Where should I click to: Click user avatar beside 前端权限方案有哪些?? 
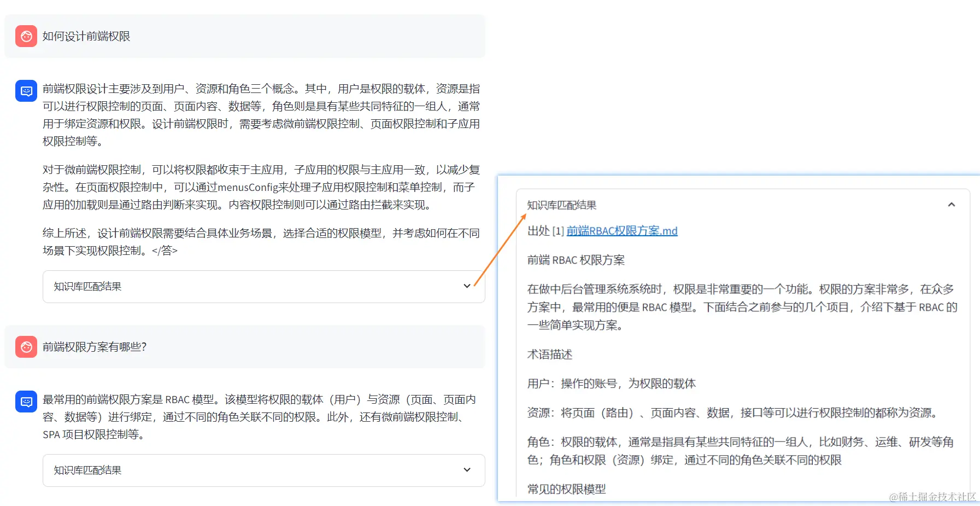(x=26, y=347)
